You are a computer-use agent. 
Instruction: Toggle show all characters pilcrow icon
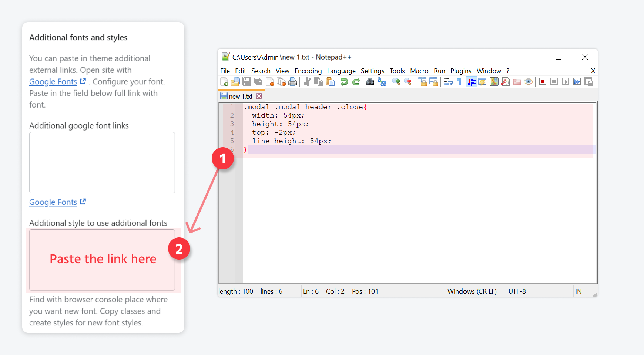tap(459, 82)
